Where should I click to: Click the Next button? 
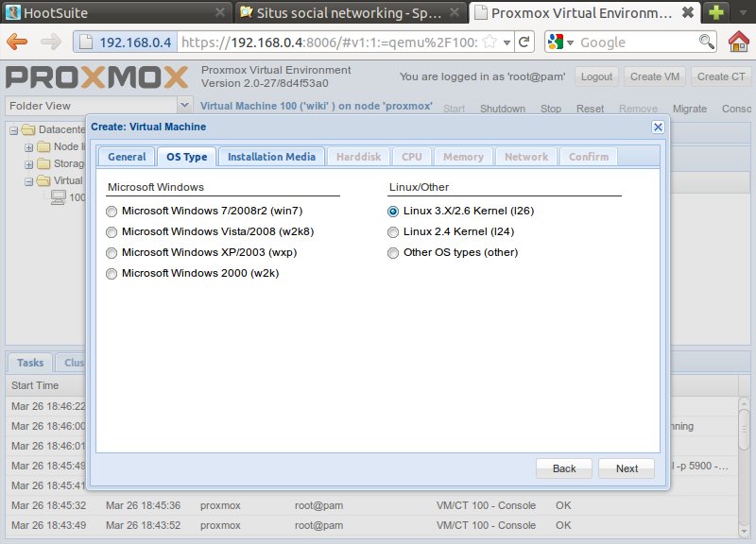pos(627,468)
